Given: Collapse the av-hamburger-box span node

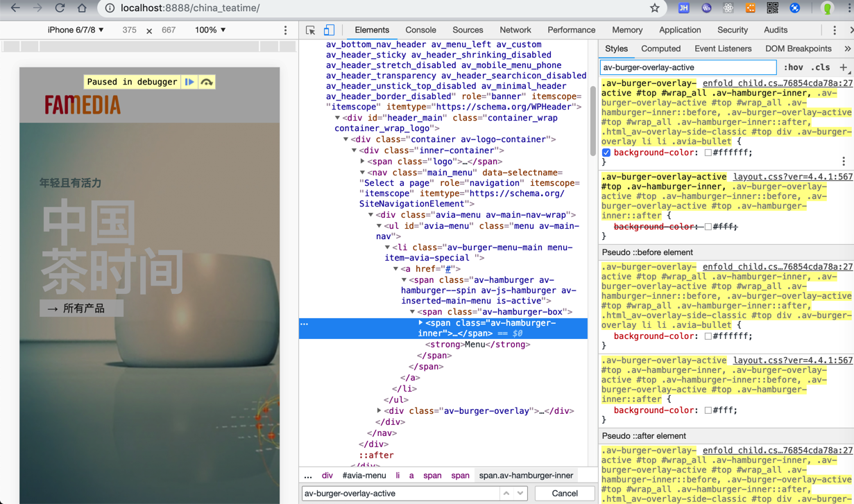Looking at the screenshot, I should point(413,312).
